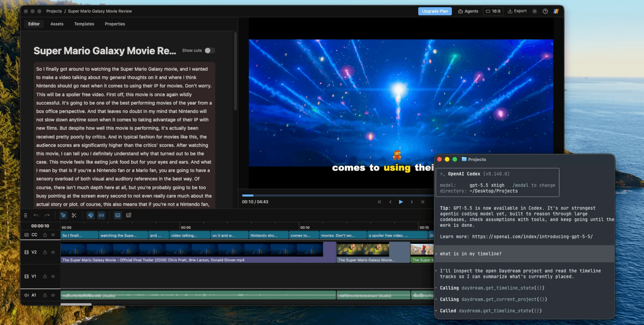Screen dimensions: 644x325
Task: Lock the V2 video track
Action: tap(45, 252)
